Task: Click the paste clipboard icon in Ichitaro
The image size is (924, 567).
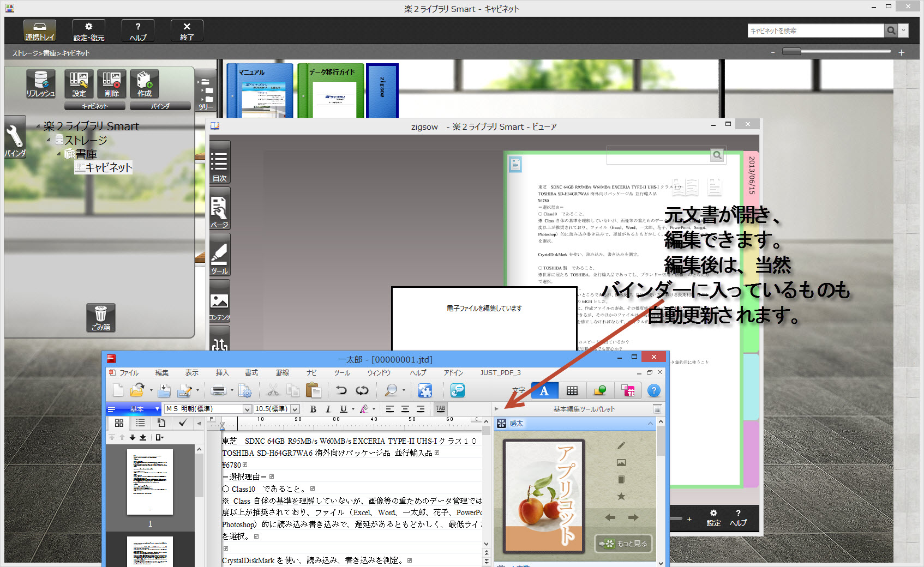Action: tap(313, 390)
